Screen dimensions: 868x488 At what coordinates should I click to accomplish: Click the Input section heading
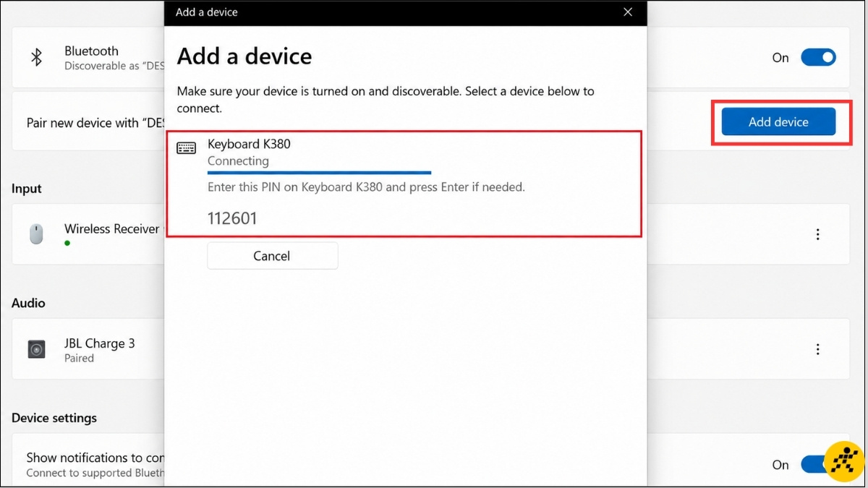pyautogui.click(x=27, y=189)
